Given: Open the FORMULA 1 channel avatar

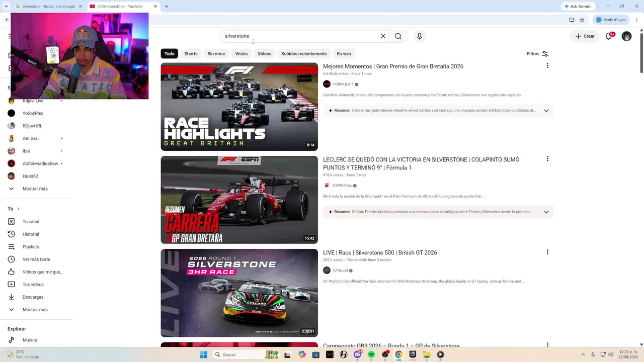Looking at the screenshot, I should click(327, 84).
